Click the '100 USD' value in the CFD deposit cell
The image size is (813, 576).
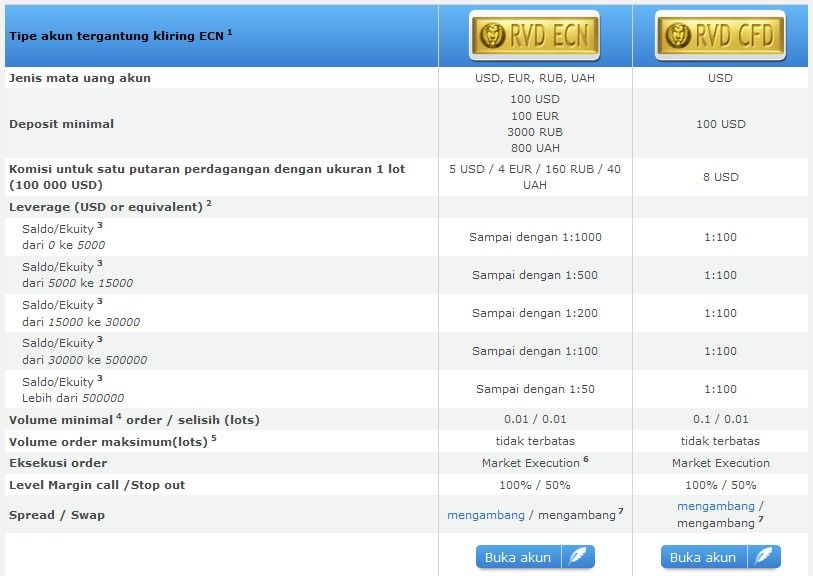tap(721, 124)
